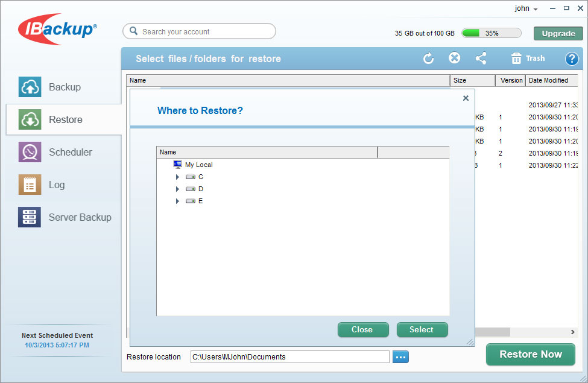The width and height of the screenshot is (588, 383).
Task: Click the IBackup logo
Action: click(x=57, y=30)
